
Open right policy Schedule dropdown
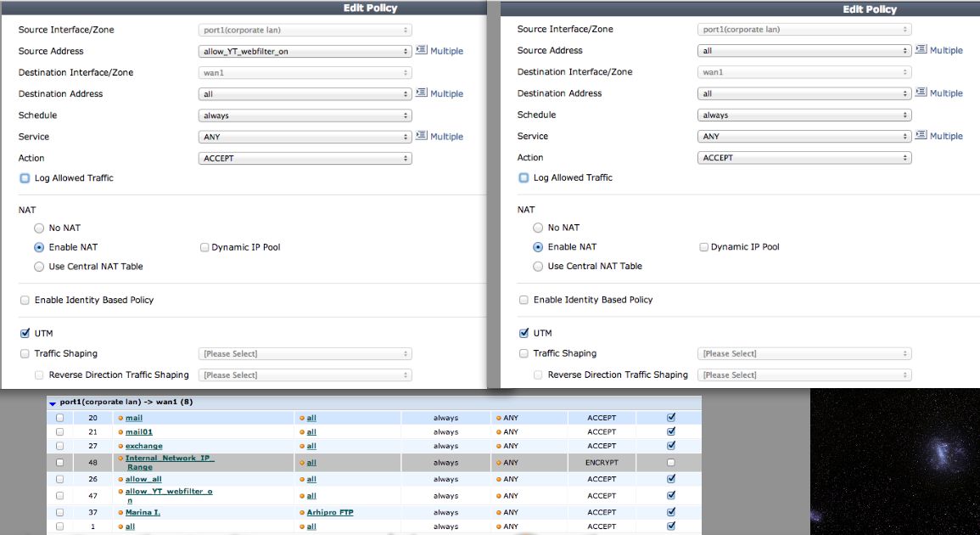(804, 115)
